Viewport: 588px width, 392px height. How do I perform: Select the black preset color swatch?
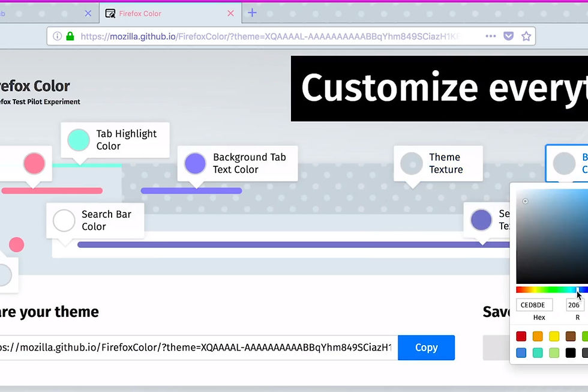[x=571, y=353]
